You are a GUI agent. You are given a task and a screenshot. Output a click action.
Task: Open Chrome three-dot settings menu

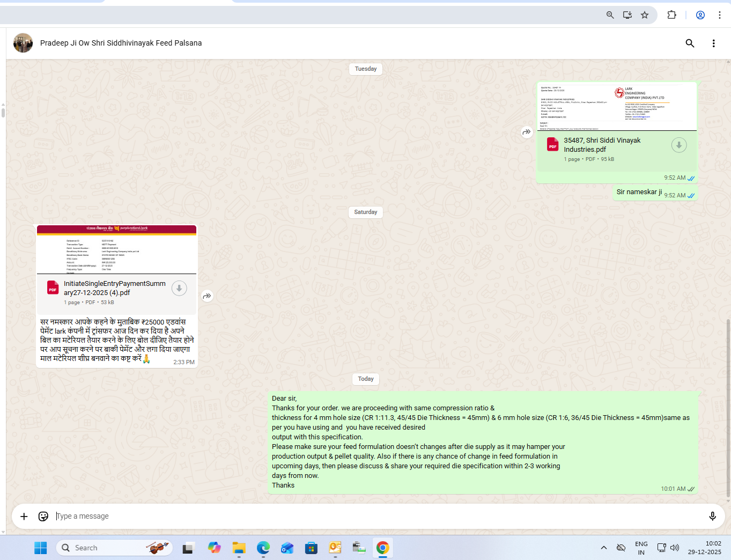click(x=720, y=15)
